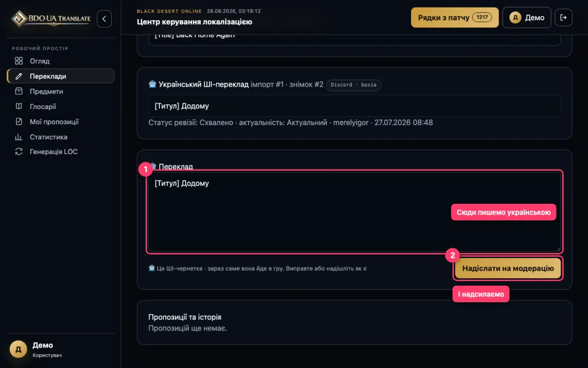Open Глосарії book icon
588x368 pixels.
19,106
